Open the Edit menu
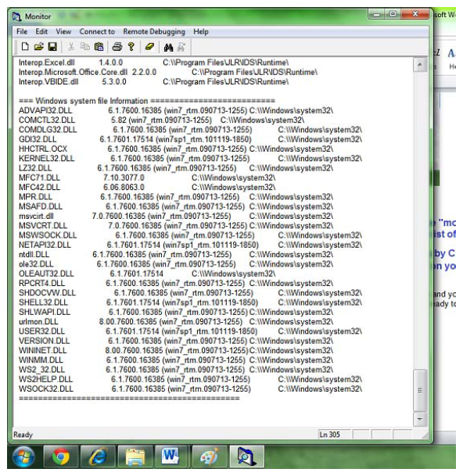Viewport: 463px width, 476px height. coord(41,31)
